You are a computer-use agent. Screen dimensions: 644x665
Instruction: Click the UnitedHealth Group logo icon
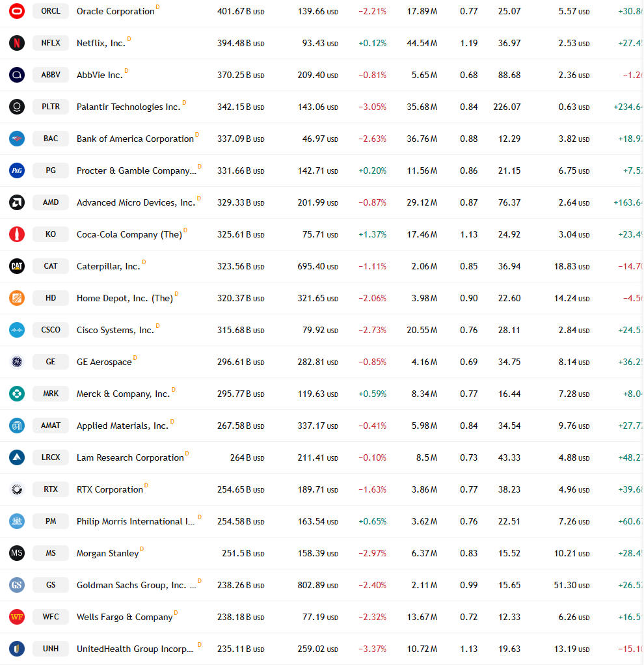pyautogui.click(x=17, y=649)
